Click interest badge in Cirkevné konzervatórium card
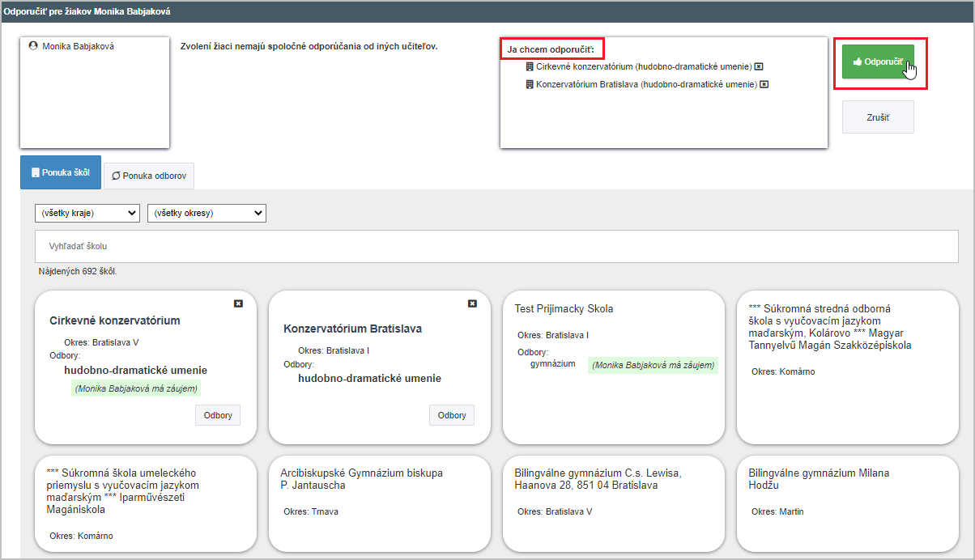Screen dimensions: 975x560 click(136, 388)
